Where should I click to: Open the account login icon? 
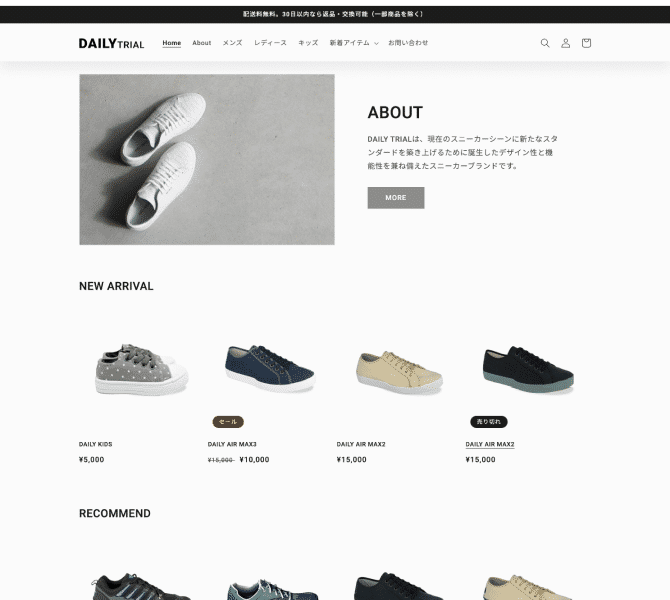565,43
